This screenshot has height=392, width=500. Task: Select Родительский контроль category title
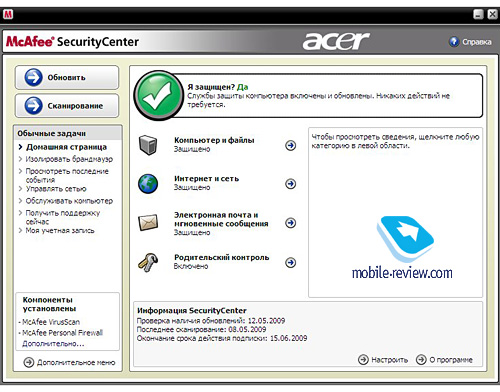click(221, 257)
